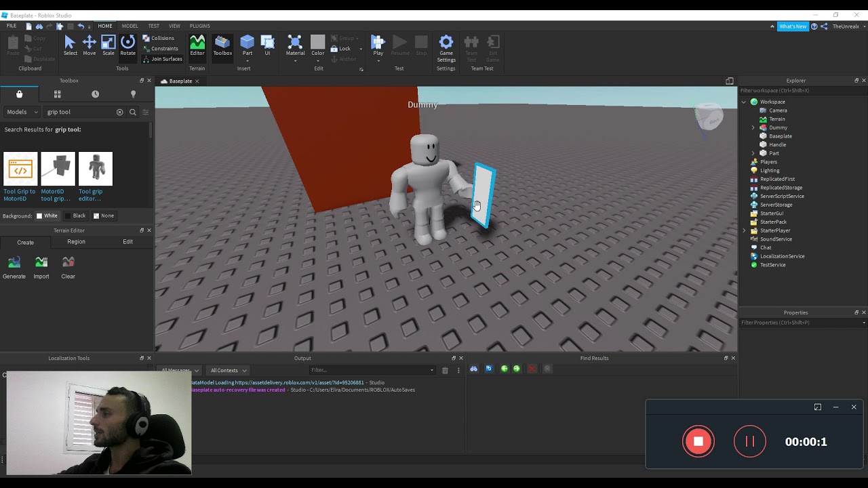This screenshot has height=488, width=868.
Task: Set Toolbox background to Black
Action: click(x=75, y=216)
